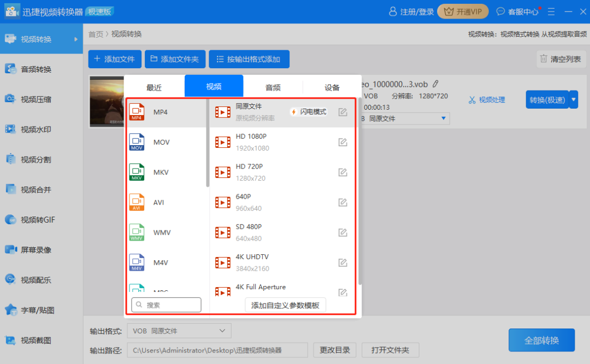The image size is (590, 364).
Task: Click the video file thumbnail
Action: (107, 102)
